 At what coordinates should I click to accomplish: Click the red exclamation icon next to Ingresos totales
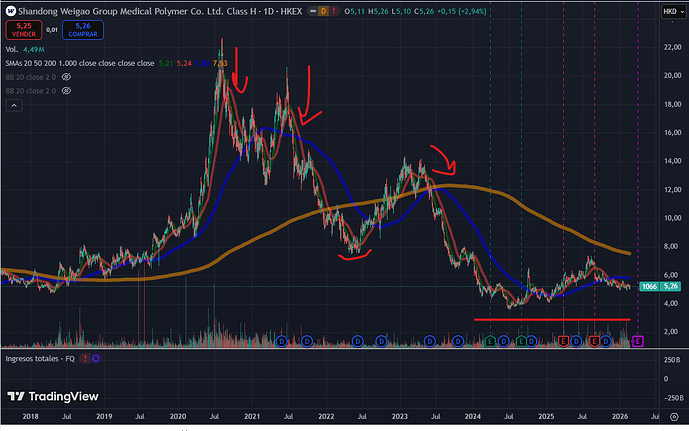(85, 359)
